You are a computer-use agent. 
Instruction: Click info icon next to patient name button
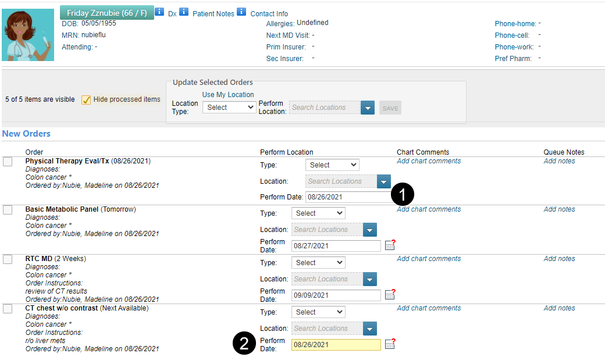pyautogui.click(x=159, y=12)
